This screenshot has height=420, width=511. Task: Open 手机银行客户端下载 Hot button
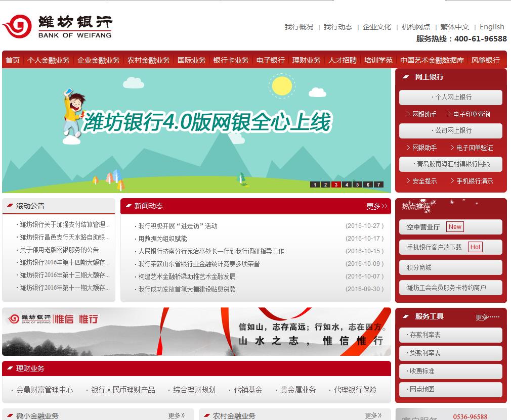(x=451, y=247)
